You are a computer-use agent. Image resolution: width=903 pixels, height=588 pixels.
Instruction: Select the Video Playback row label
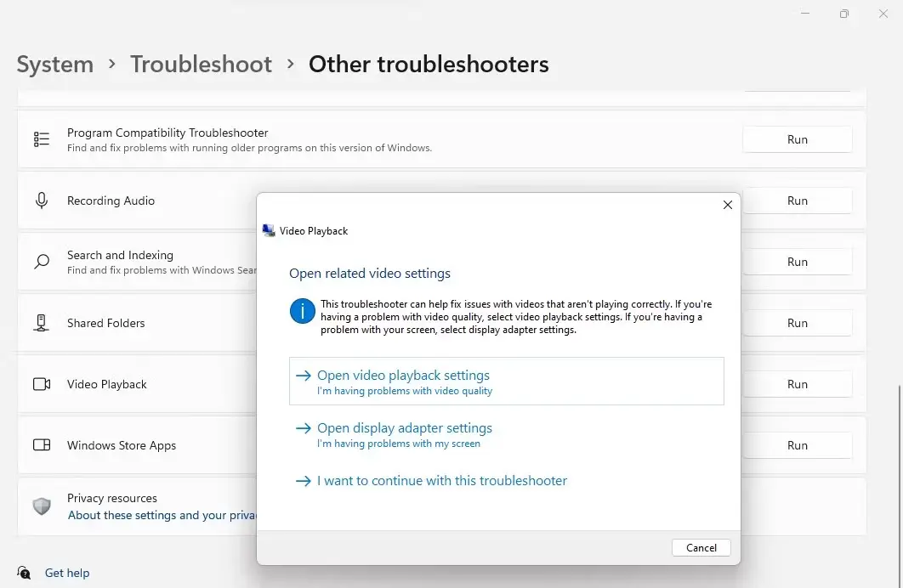click(x=106, y=384)
